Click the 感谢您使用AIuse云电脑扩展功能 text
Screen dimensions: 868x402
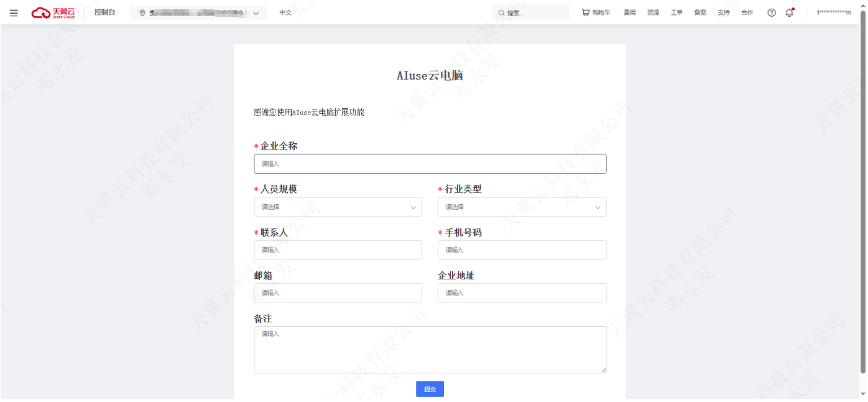(309, 113)
